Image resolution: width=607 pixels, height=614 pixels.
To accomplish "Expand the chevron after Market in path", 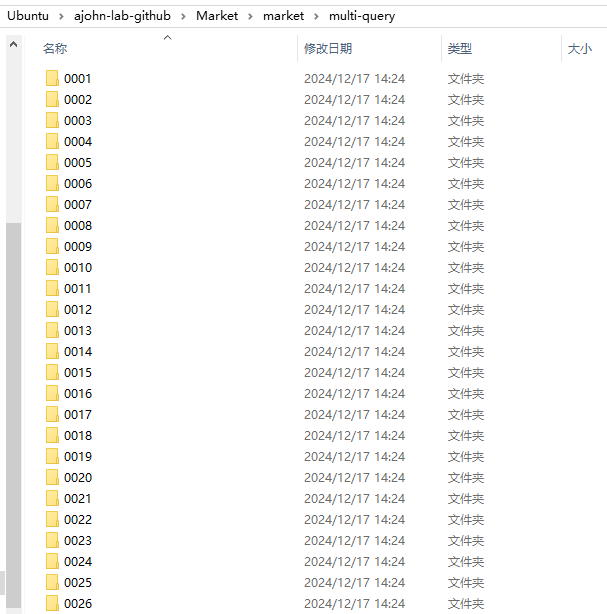I will [x=250, y=16].
